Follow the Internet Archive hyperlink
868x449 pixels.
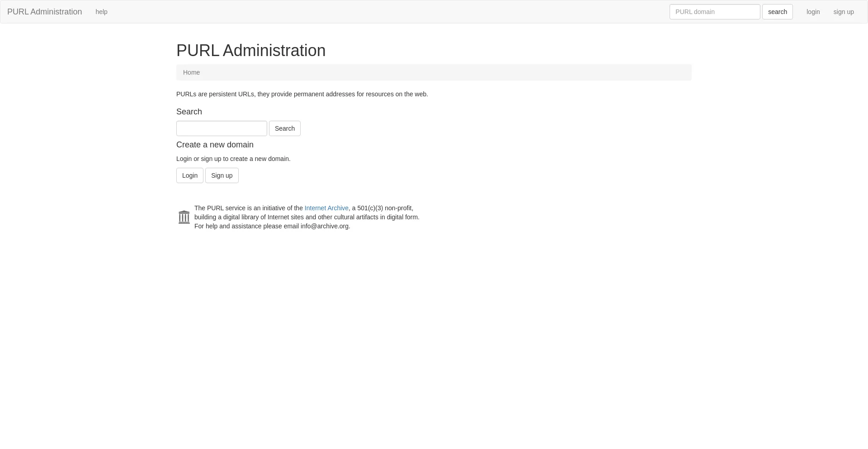pos(326,208)
